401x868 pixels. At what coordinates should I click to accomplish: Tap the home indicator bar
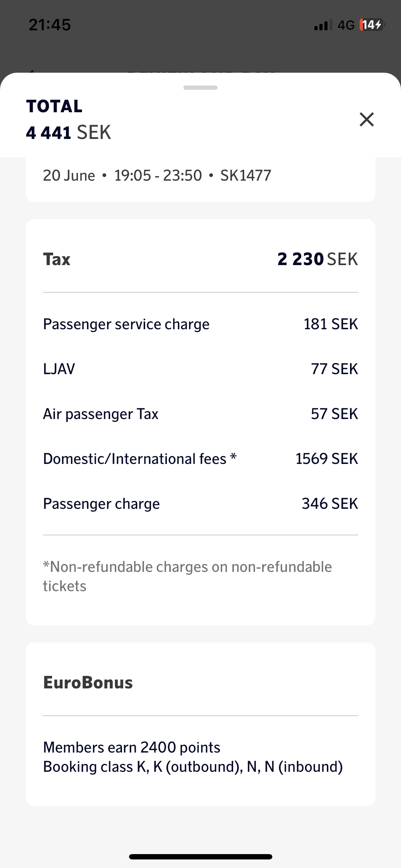(200, 857)
